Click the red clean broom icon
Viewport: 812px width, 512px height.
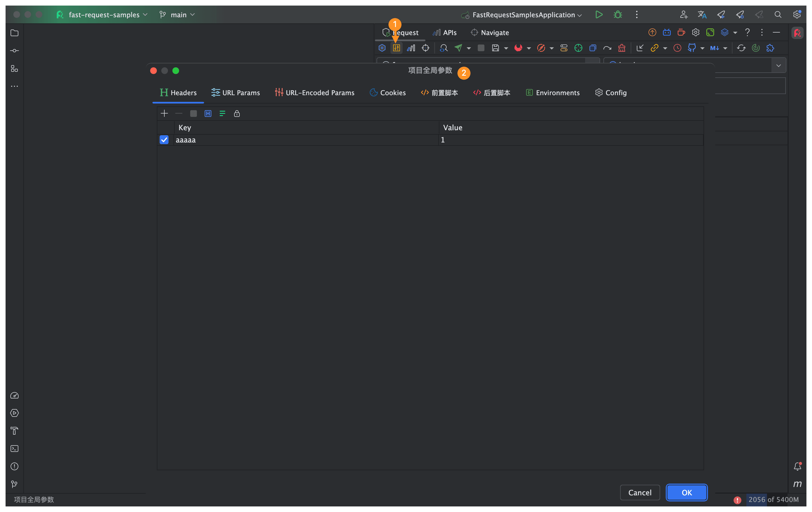622,48
